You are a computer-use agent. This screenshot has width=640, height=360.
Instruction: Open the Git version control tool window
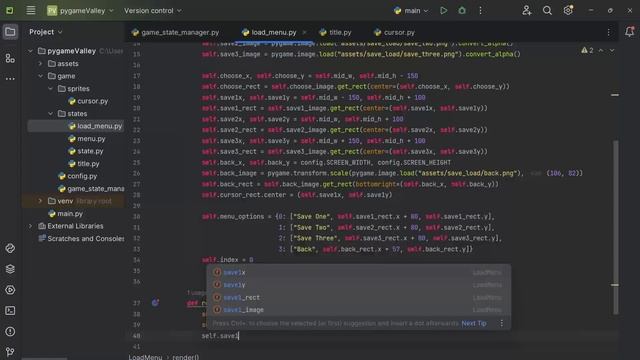point(10,352)
